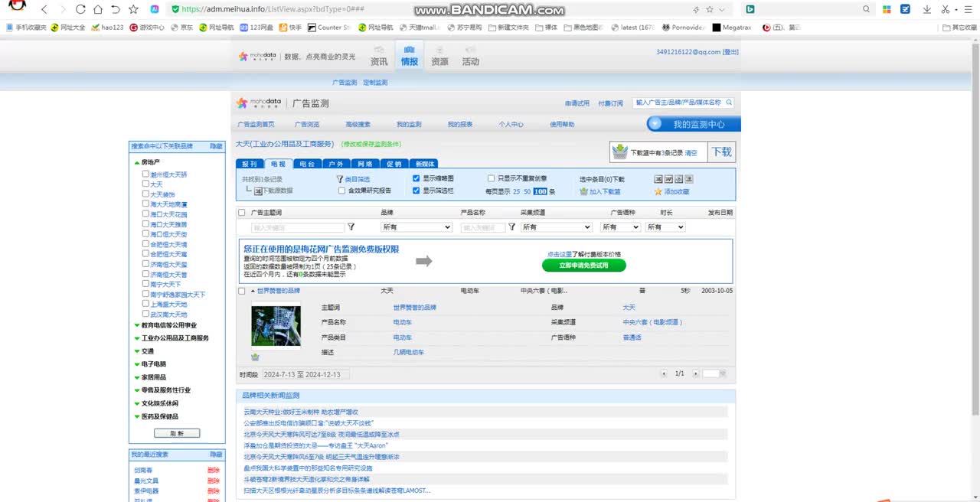Open the 高级搜索 menu item
Image resolution: width=980 pixels, height=502 pixels.
(358, 124)
